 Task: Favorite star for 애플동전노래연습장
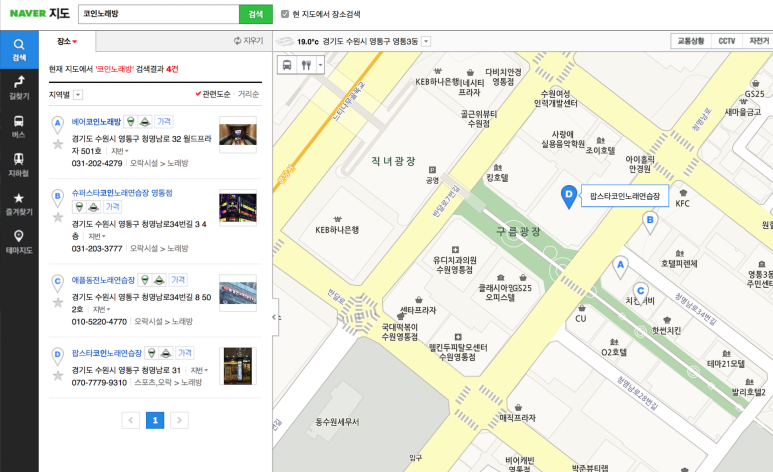pyautogui.click(x=58, y=302)
